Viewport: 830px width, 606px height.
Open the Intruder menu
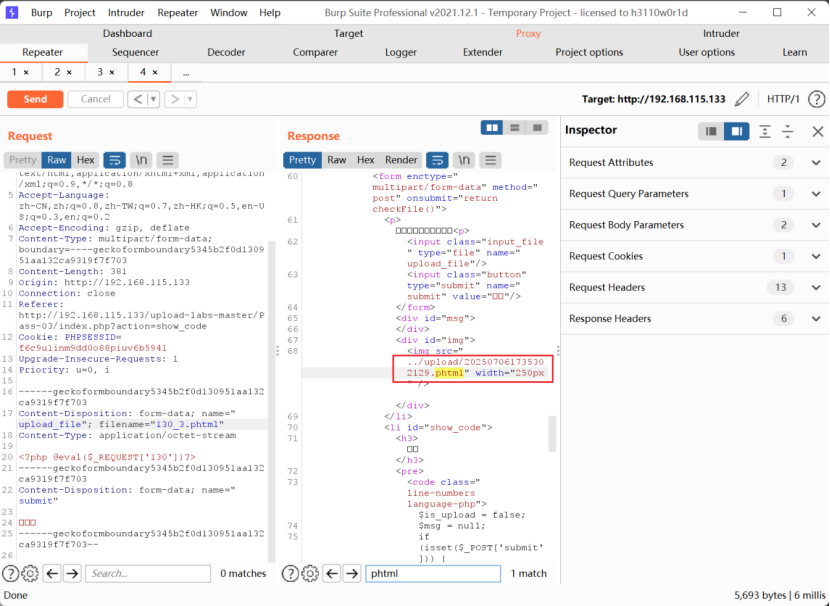pos(126,13)
